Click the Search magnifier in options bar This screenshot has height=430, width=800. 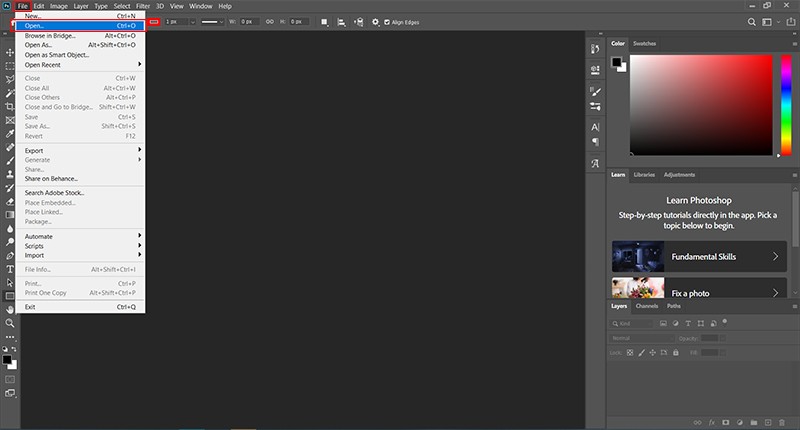(752, 22)
